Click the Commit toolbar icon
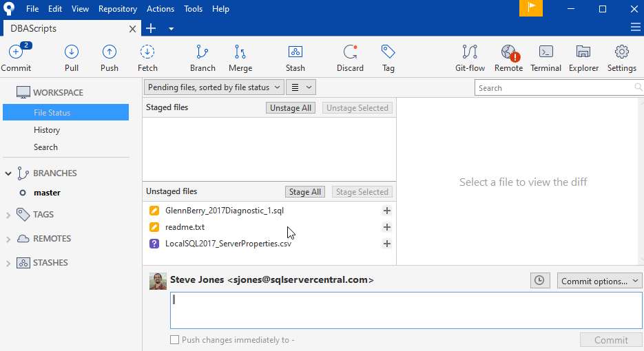This screenshot has width=644, height=351. click(x=16, y=52)
